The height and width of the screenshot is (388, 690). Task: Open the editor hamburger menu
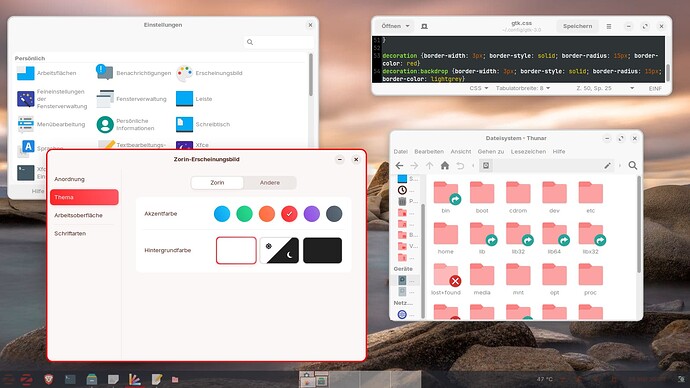609,26
